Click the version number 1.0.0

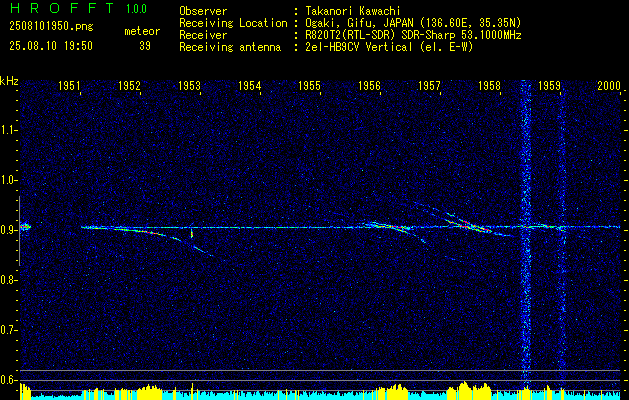(136, 9)
